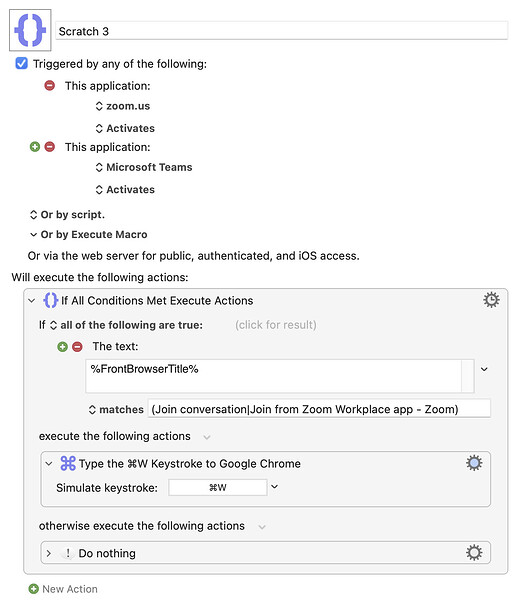Change the matches comparison selector

tap(116, 410)
